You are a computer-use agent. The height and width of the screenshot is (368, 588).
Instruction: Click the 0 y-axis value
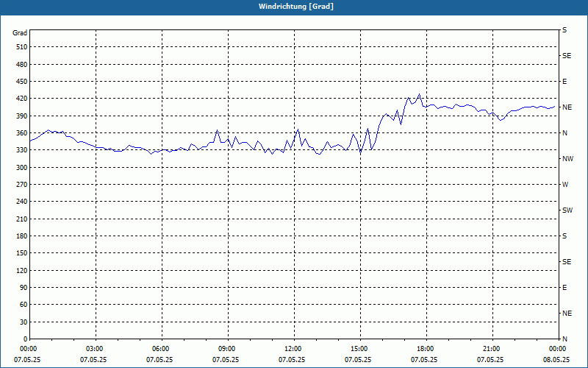25,339
